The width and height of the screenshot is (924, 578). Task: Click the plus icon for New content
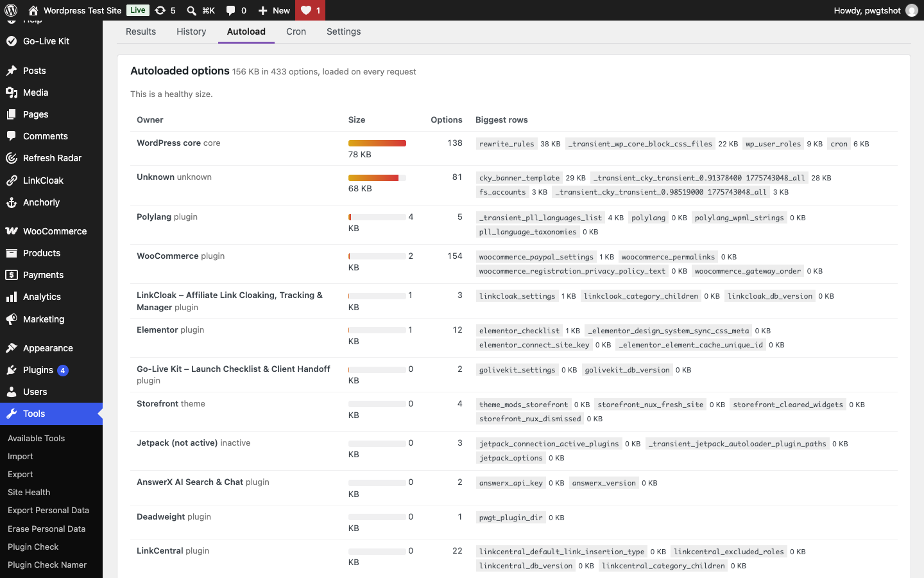[x=262, y=10]
